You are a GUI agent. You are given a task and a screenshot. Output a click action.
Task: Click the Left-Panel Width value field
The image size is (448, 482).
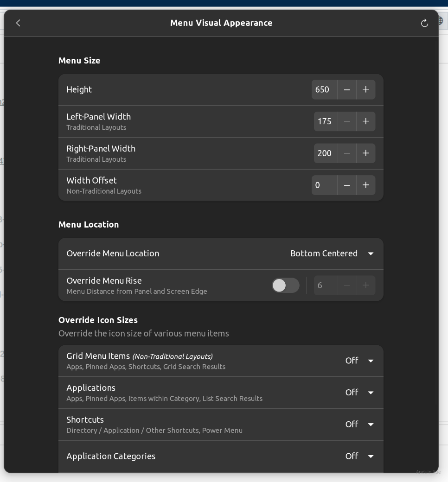tap(325, 121)
